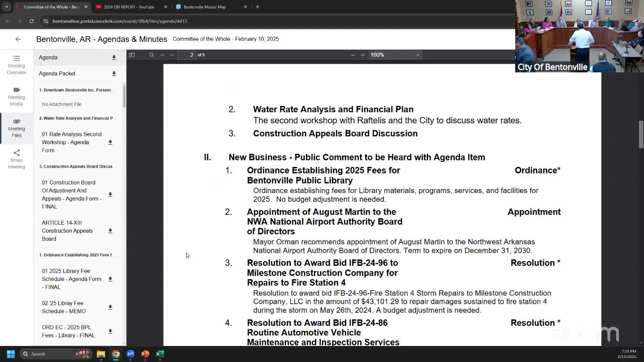Go to previous PDF page arrow
The width and height of the screenshot is (644, 362).
coord(162,55)
